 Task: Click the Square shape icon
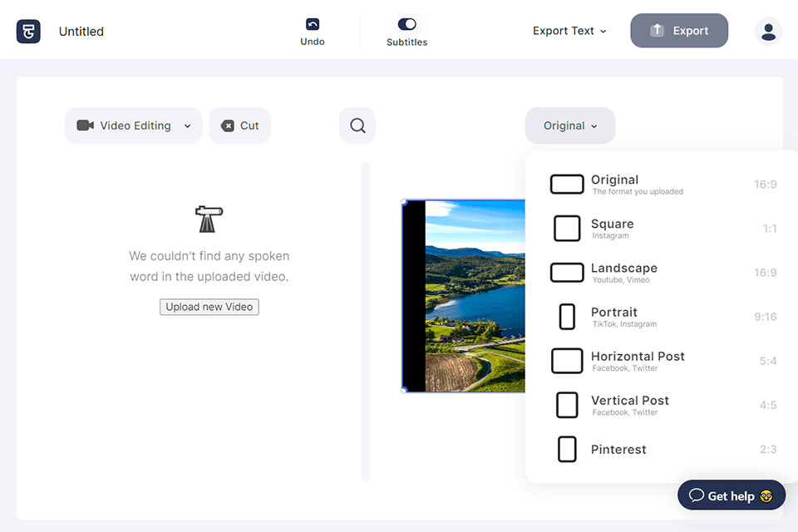coord(567,228)
